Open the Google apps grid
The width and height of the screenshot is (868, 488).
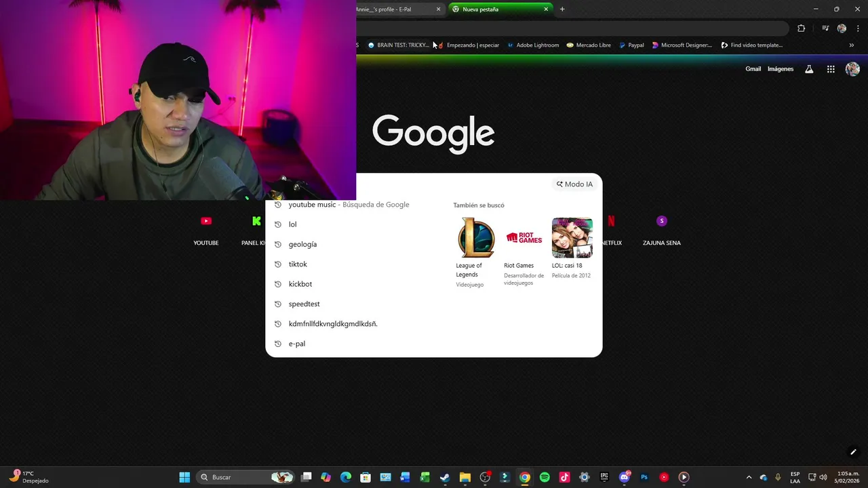click(x=831, y=69)
